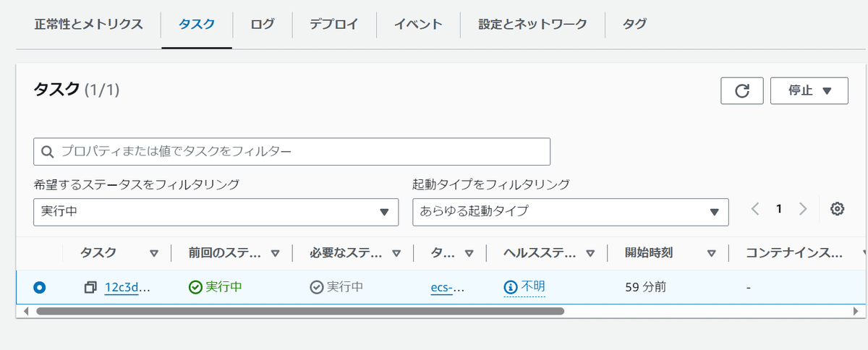Select the radio button for task 12c3d
This screenshot has width=868, height=350.
point(39,287)
